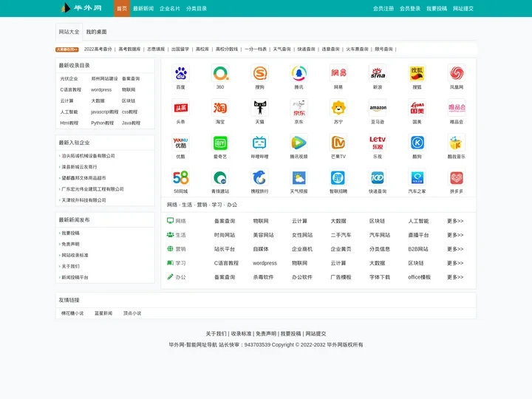Click the 360 search icon
Viewport: 532px width, 399px height.
[220, 73]
